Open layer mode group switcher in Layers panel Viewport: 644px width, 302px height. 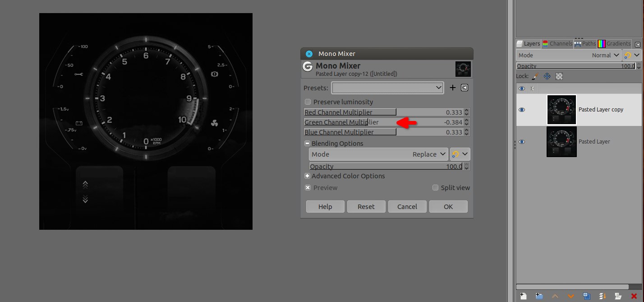coord(632,55)
